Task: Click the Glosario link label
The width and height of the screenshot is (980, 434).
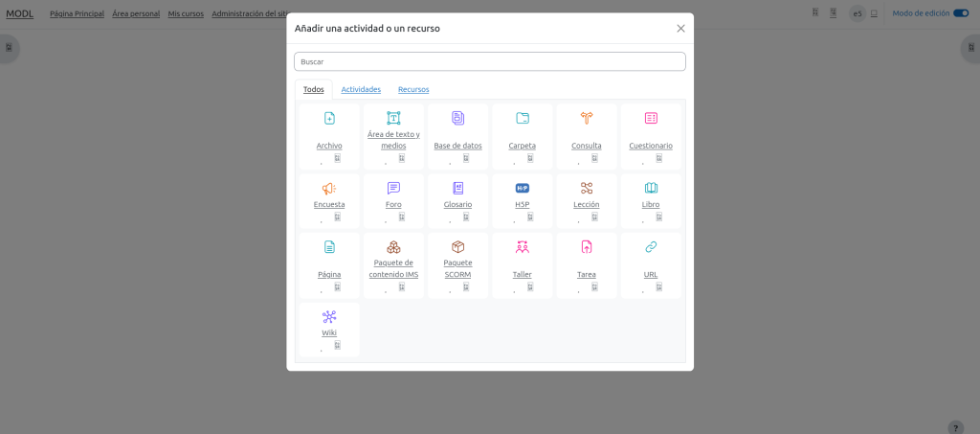Action: coord(457,204)
